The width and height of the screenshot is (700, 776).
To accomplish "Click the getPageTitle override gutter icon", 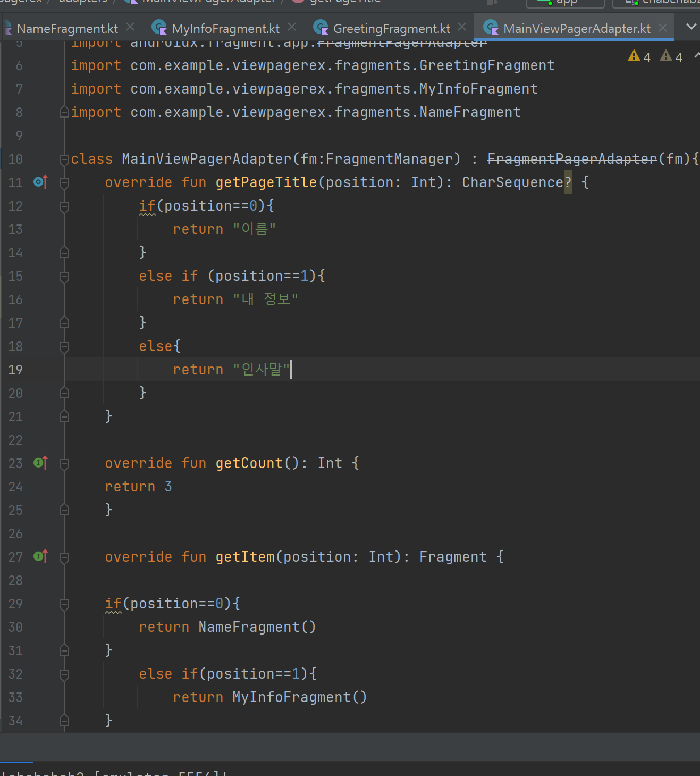I will [x=41, y=182].
